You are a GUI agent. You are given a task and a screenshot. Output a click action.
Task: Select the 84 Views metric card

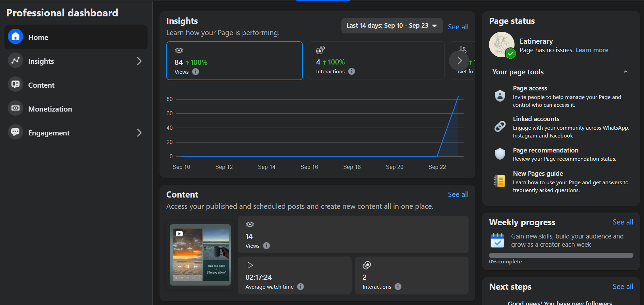(x=234, y=61)
